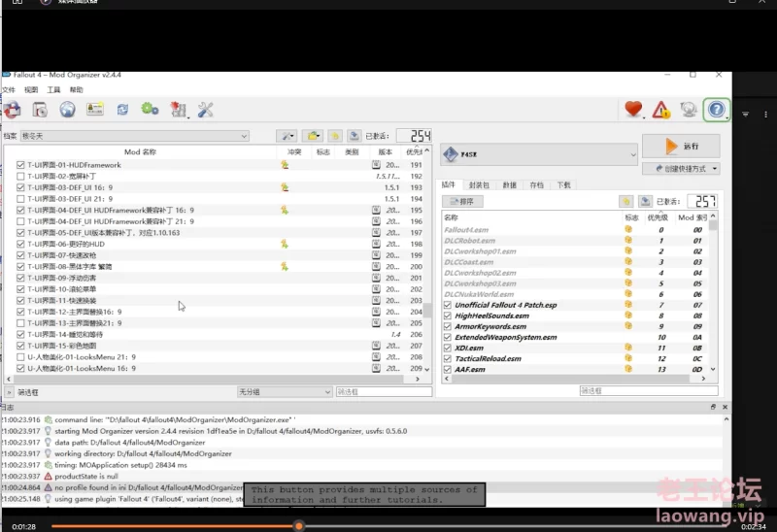Click the blue Help question mark icon
The width and height of the screenshot is (777, 532).
click(716, 110)
